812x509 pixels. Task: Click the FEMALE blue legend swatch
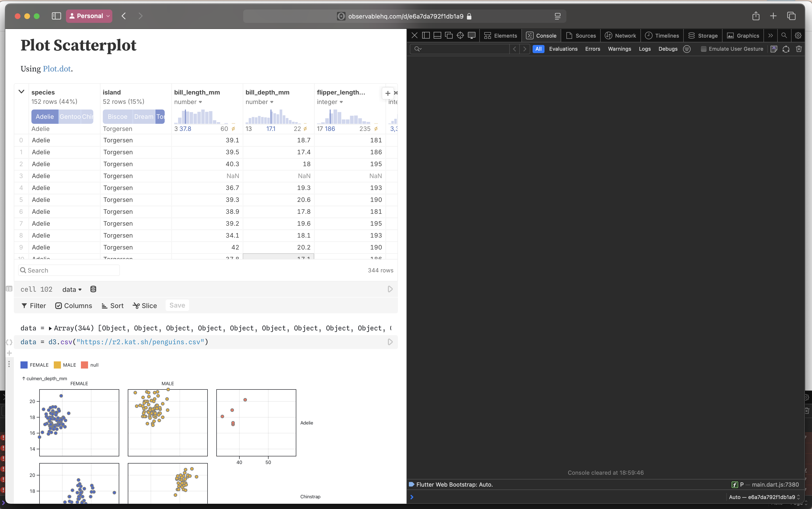[24, 365]
